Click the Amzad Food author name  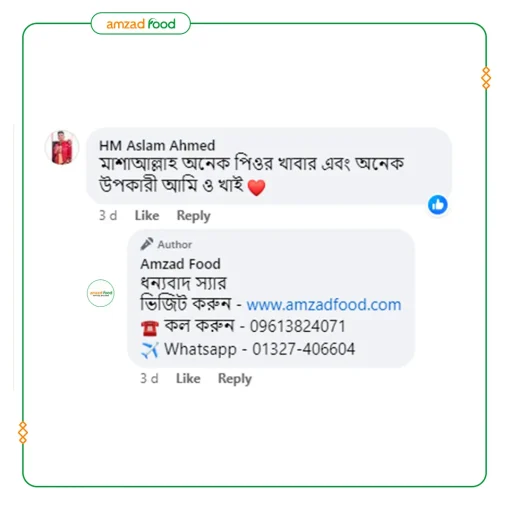coord(180,264)
